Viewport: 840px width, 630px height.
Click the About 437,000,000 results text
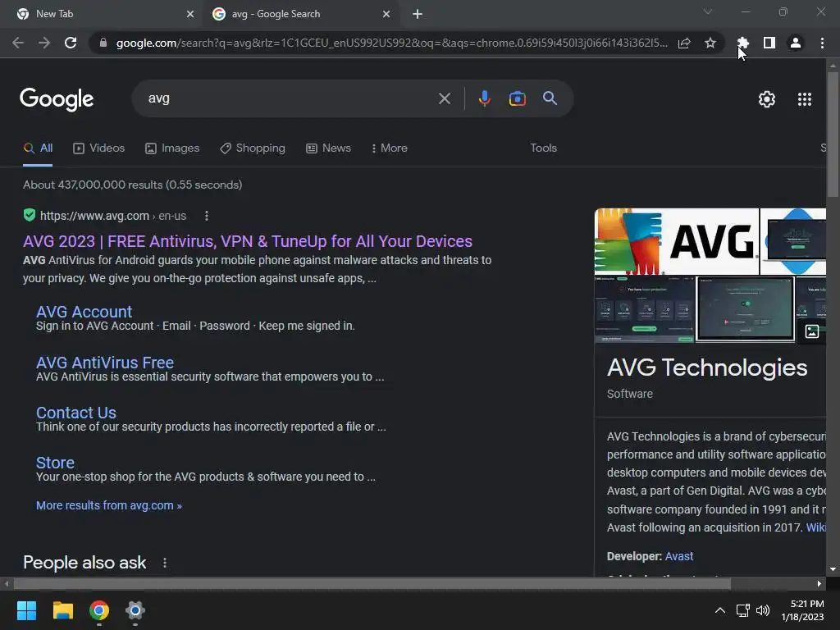coord(132,185)
